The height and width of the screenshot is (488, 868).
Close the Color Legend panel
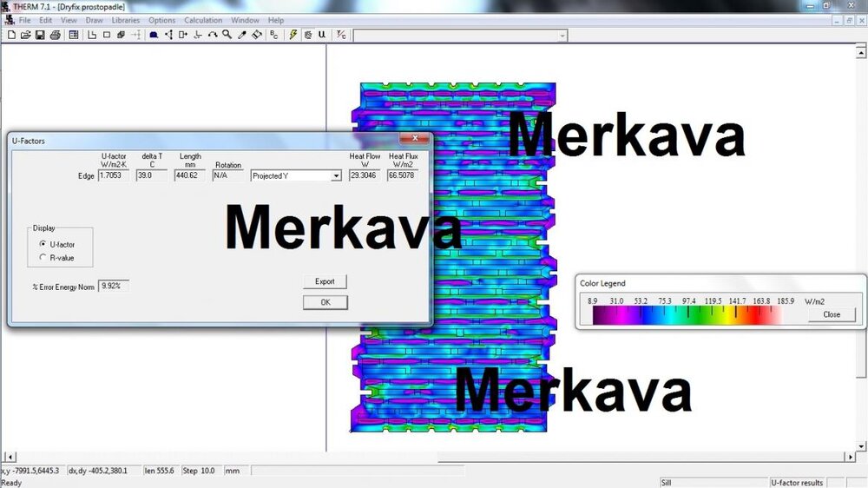tap(831, 314)
